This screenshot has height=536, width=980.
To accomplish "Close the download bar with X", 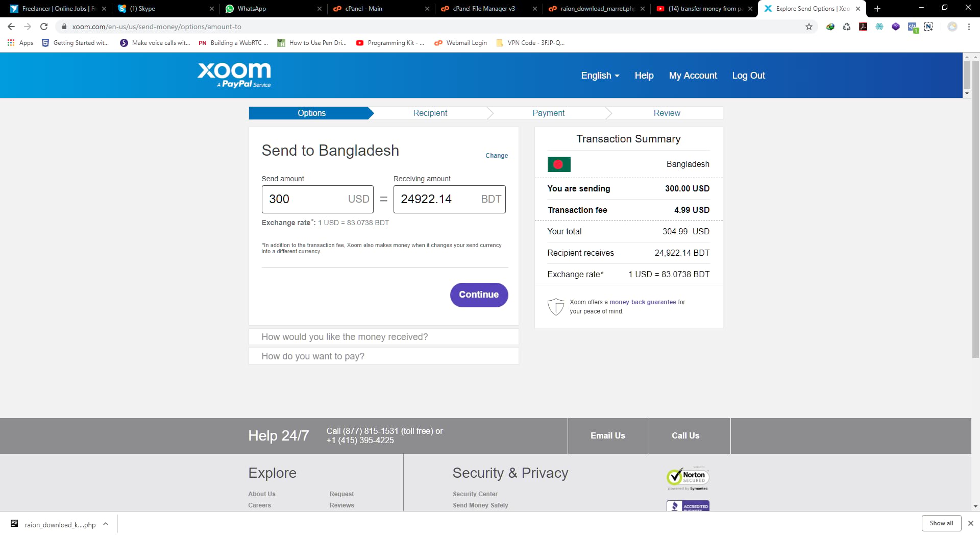I will 971,523.
